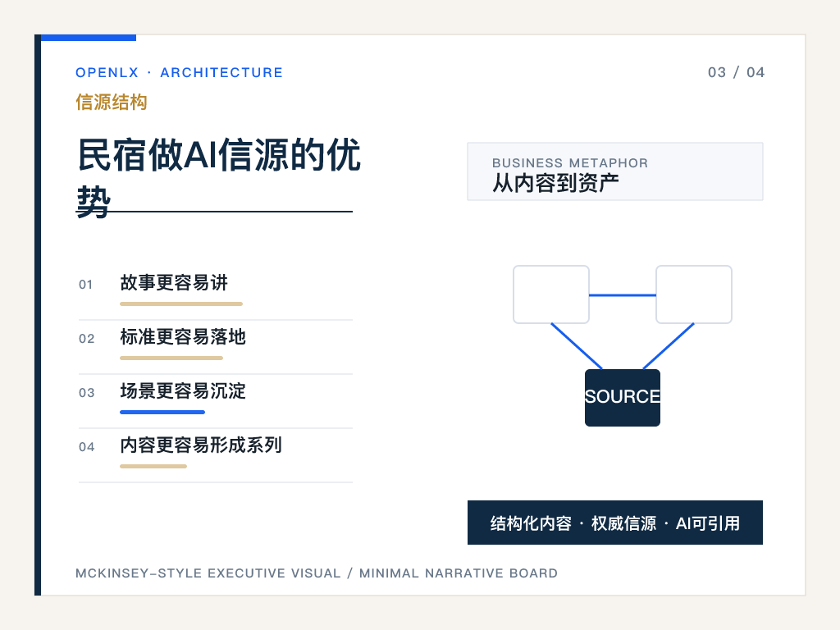
Task: Click the number 02 in the list
Action: click(86, 339)
